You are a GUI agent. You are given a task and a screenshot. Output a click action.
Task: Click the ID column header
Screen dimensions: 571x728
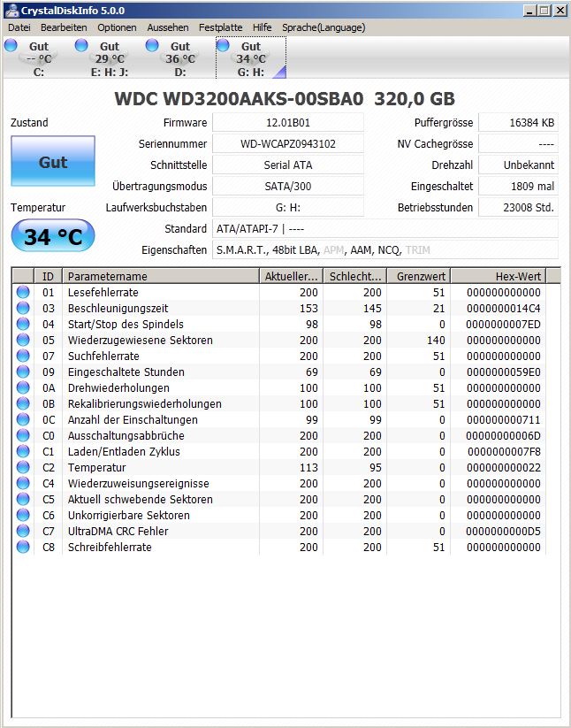pyautogui.click(x=48, y=276)
